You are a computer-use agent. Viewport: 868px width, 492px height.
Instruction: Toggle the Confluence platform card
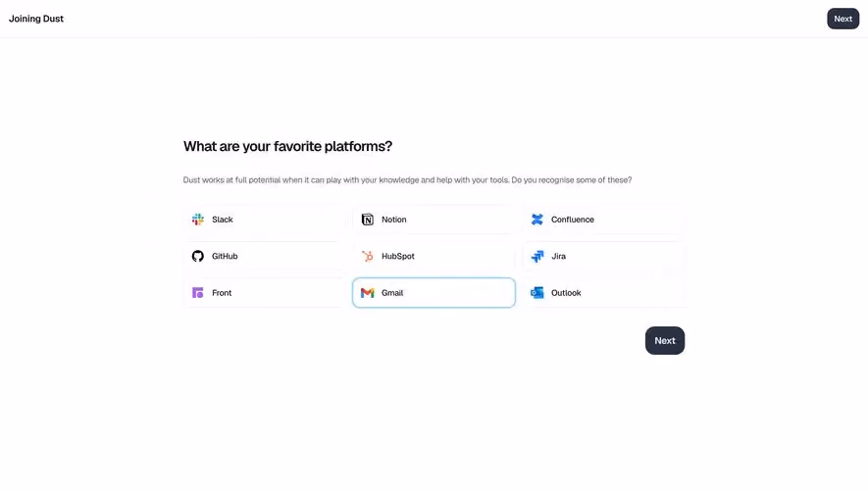603,220
